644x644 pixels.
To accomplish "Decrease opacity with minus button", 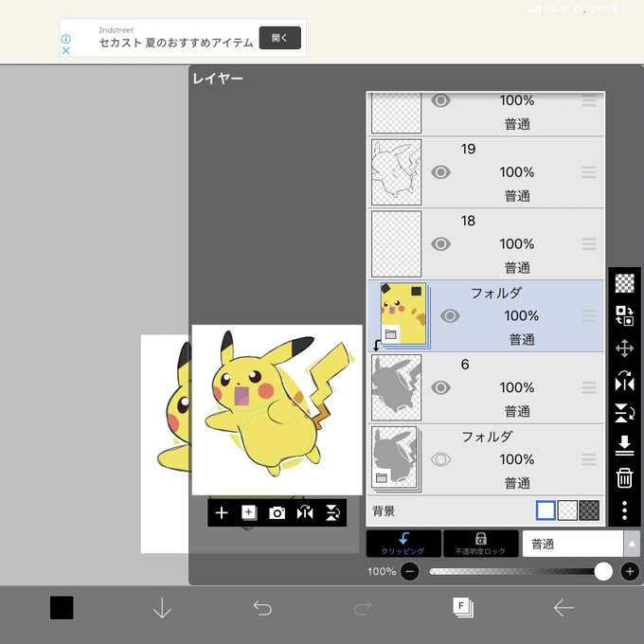I will [409, 571].
